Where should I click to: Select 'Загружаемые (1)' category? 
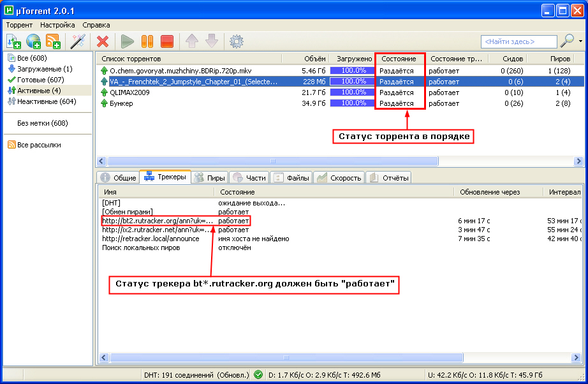tap(45, 69)
